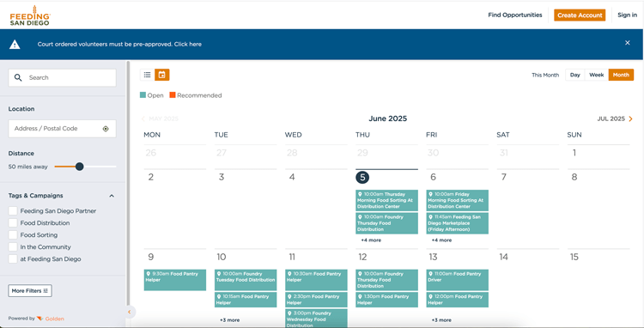Switch to list view icon
Screen dimensions: 644x328
point(148,75)
